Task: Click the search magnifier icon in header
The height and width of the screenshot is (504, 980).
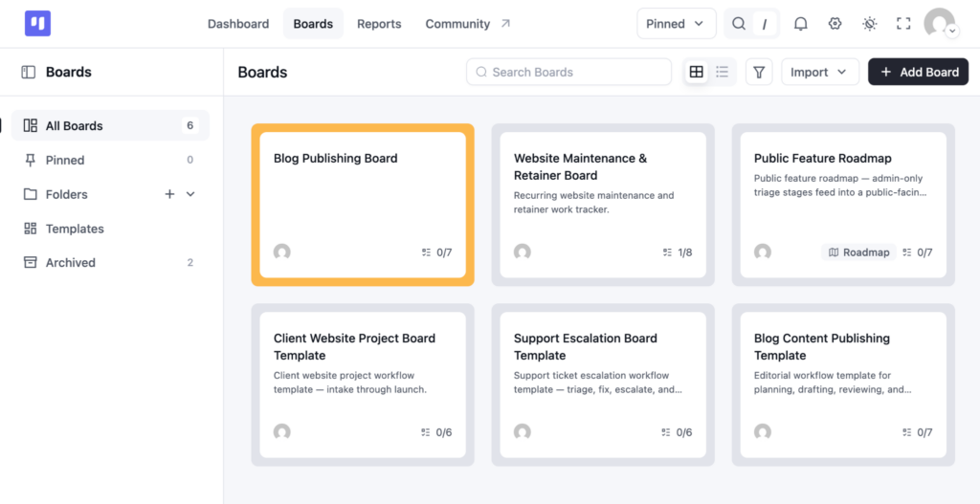Action: click(x=739, y=24)
